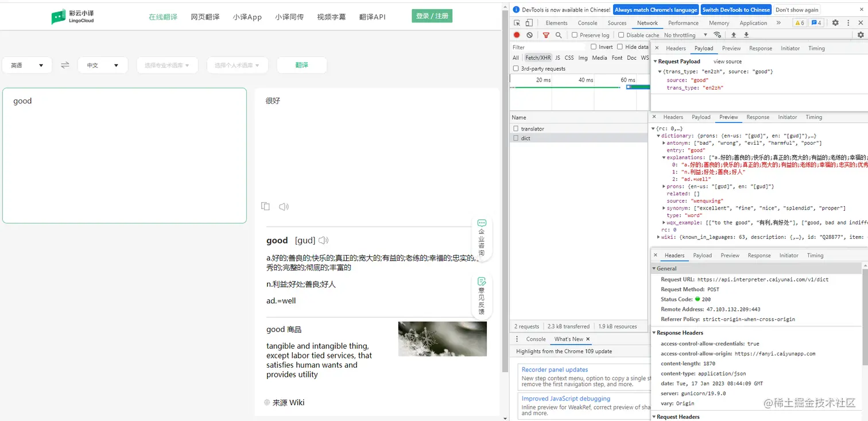The width and height of the screenshot is (868, 421).
Task: Open the 英语 source language dropdown
Action: (27, 65)
